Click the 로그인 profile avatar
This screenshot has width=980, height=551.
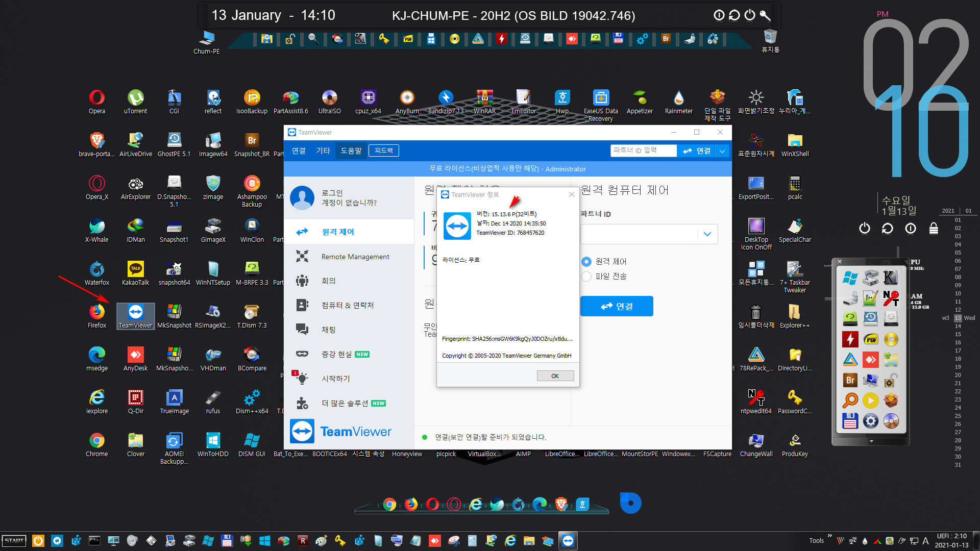coord(302,198)
